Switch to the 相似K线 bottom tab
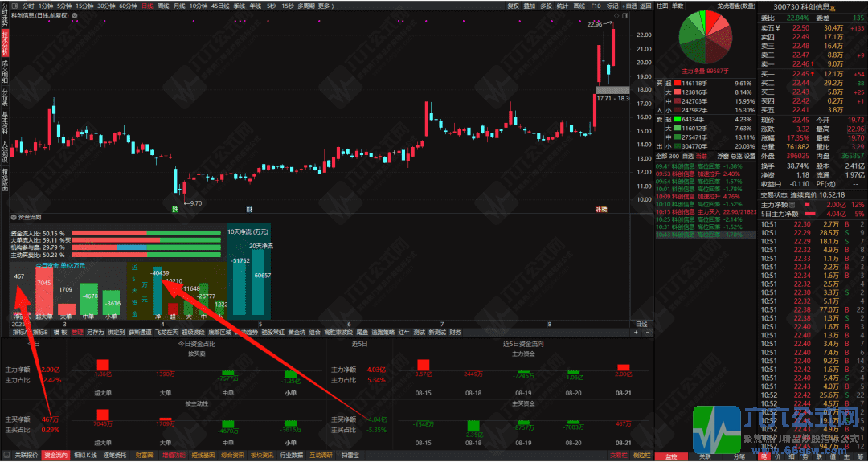Viewport: 868px width, 462px height. tap(85, 456)
